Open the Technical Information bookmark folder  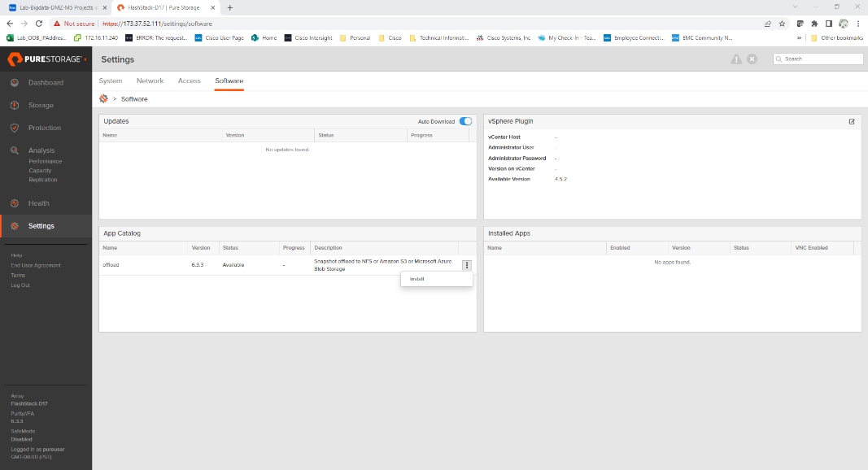tap(439, 38)
